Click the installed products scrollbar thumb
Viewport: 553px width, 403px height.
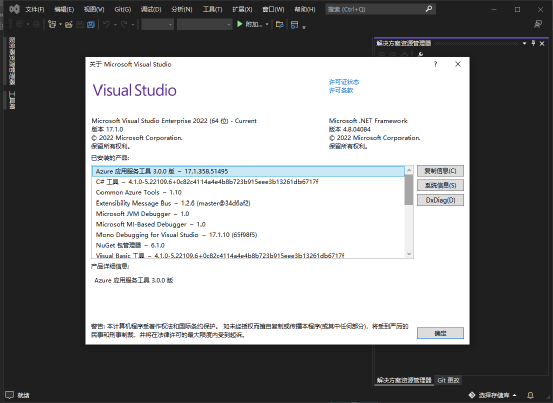pos(409,190)
